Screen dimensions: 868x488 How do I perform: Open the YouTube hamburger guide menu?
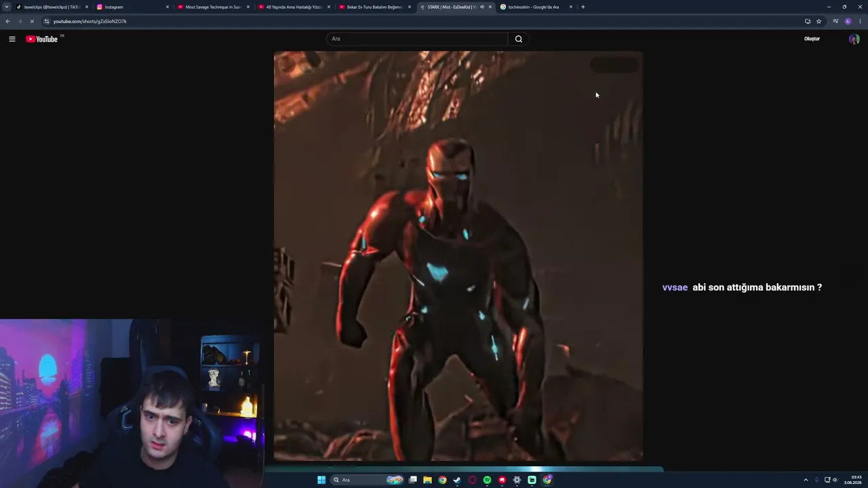(12, 39)
